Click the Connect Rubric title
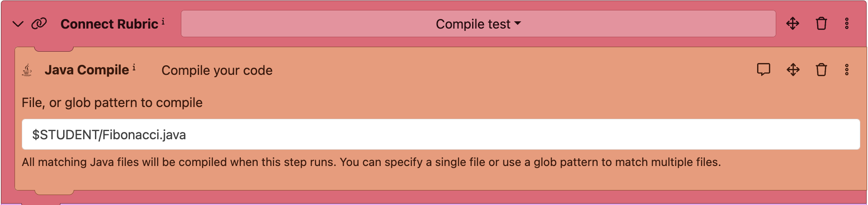868x205 pixels. [x=109, y=24]
